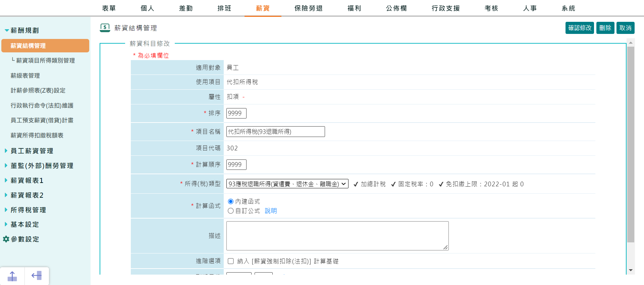Image resolution: width=644 pixels, height=285 pixels.
Task: Open the 個人 top menu
Action: (147, 8)
